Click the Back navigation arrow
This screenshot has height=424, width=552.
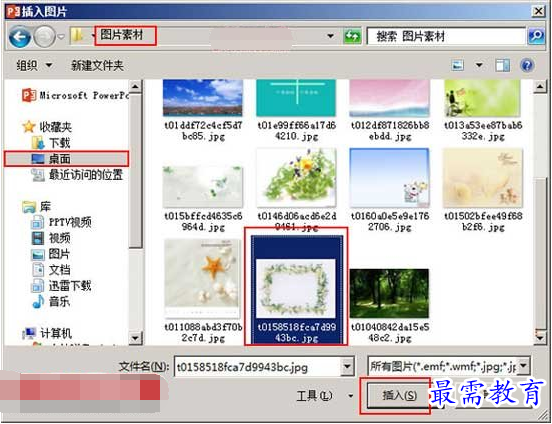20,37
